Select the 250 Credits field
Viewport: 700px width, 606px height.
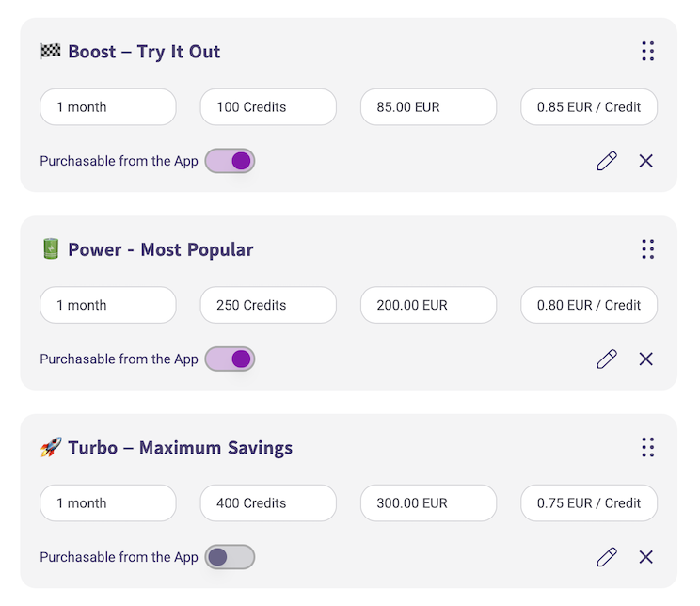[x=268, y=305]
